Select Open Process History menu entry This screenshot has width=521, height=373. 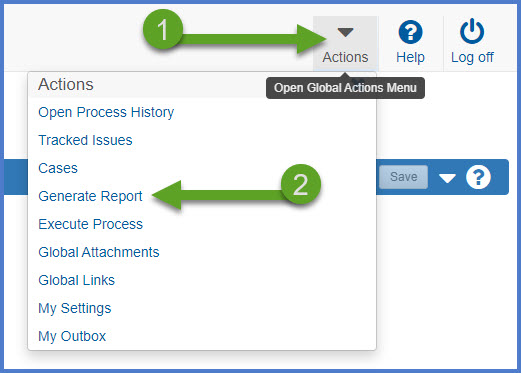106,112
